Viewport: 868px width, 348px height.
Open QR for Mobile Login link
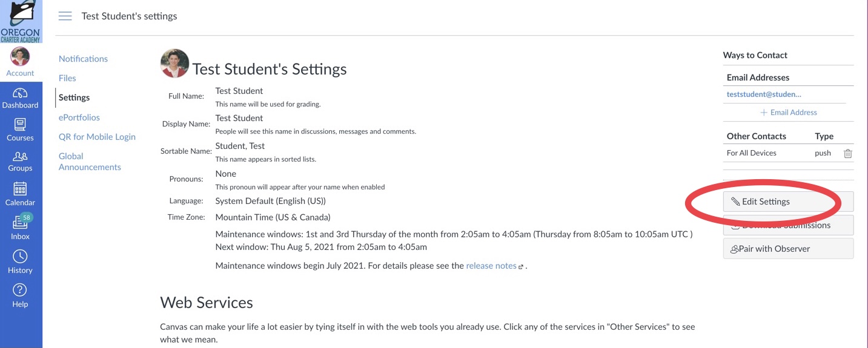coord(97,137)
